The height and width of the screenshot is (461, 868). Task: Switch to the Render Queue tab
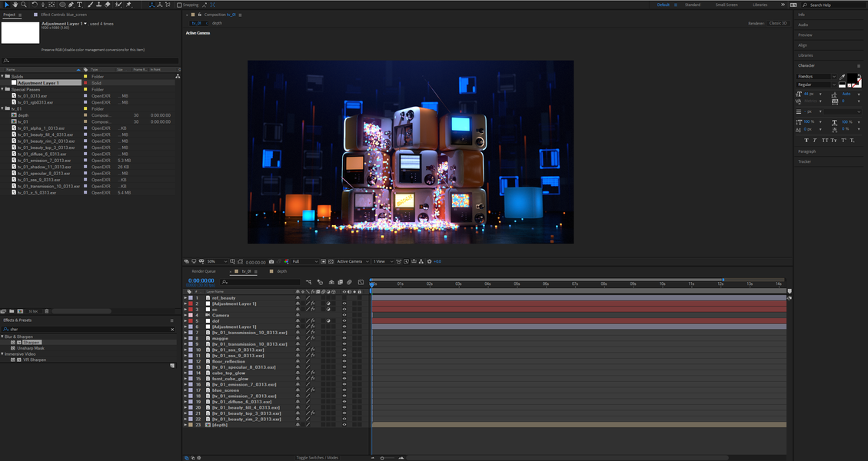(205, 271)
